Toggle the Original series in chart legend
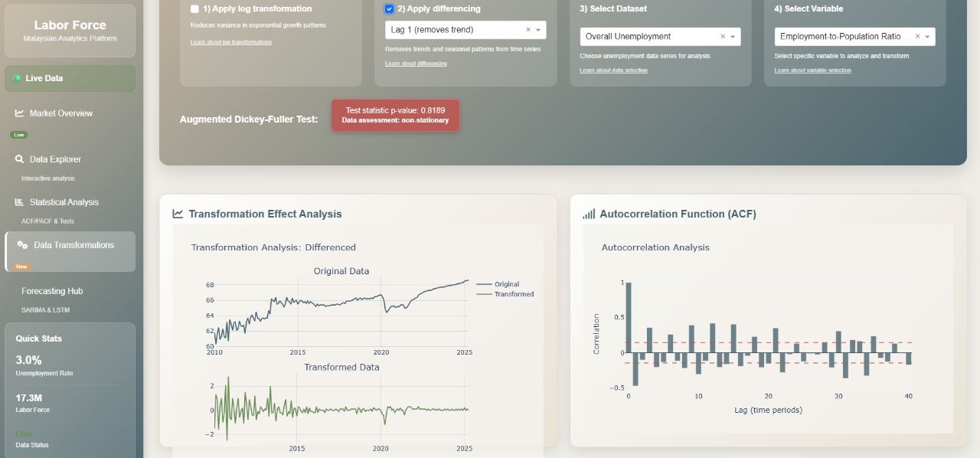Viewport: 980px width, 458px height. tap(506, 284)
